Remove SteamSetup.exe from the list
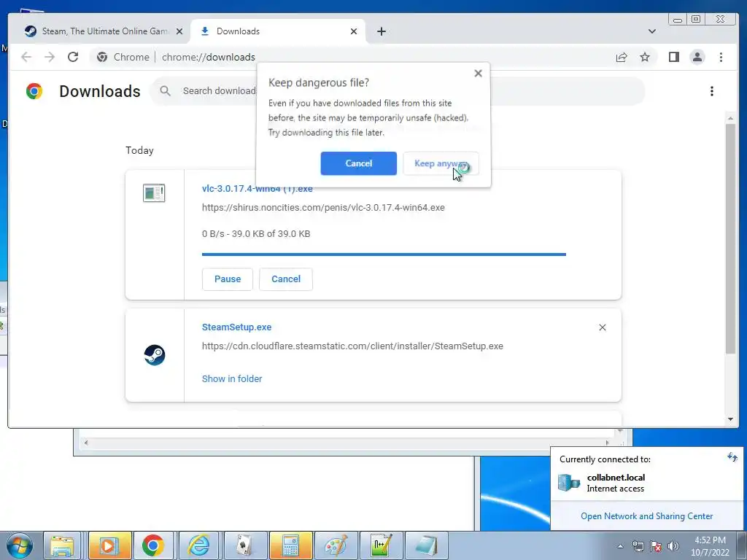This screenshot has height=560, width=747. click(602, 327)
